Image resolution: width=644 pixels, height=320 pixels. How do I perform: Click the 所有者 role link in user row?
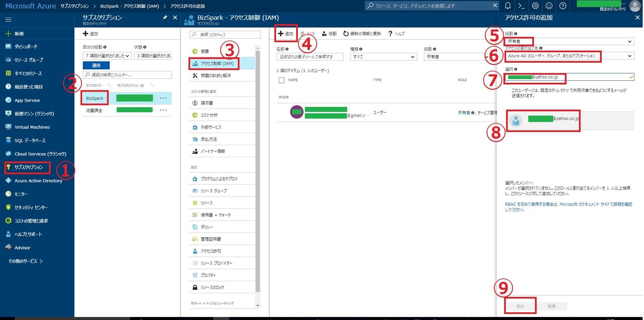click(x=464, y=113)
